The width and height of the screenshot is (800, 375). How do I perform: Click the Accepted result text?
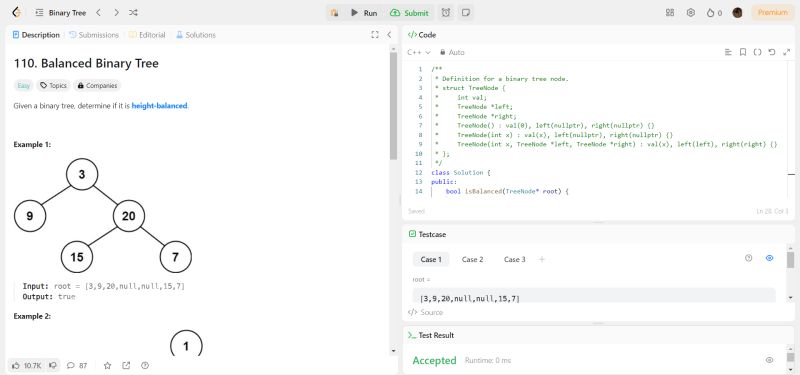pyautogui.click(x=434, y=360)
